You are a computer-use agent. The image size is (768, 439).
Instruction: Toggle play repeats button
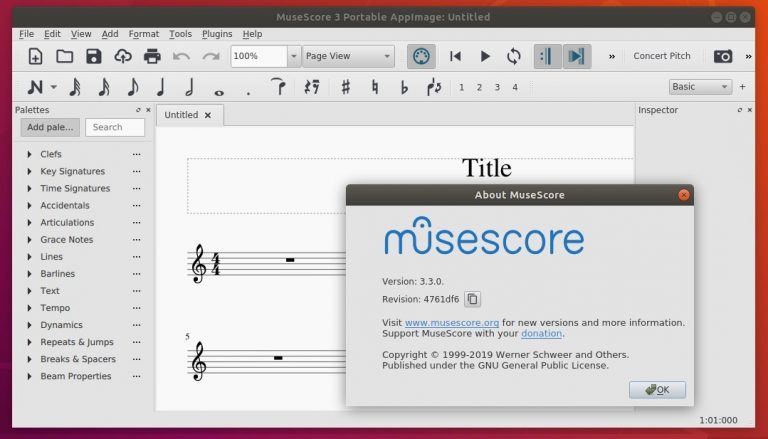(x=547, y=56)
